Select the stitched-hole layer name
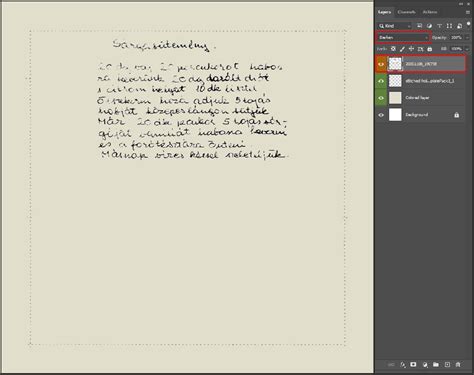 pyautogui.click(x=430, y=81)
